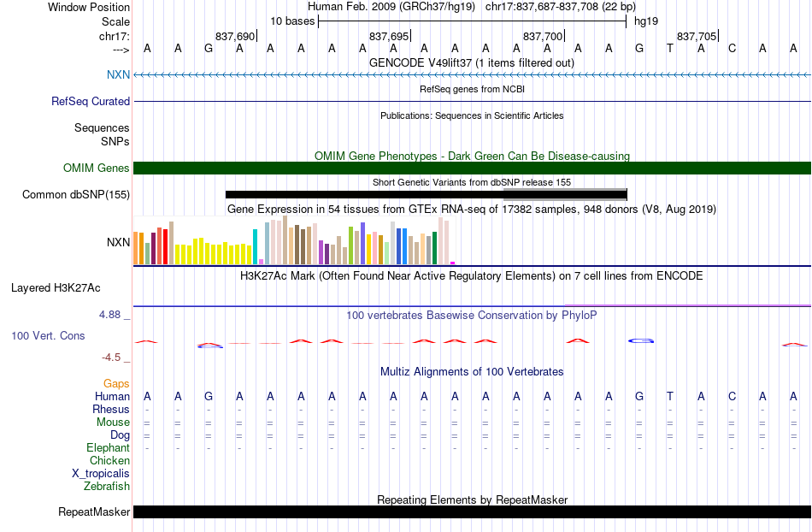812x532 pixels.
Task: Click the Common dbSNP(155) track label
Action: click(76, 194)
